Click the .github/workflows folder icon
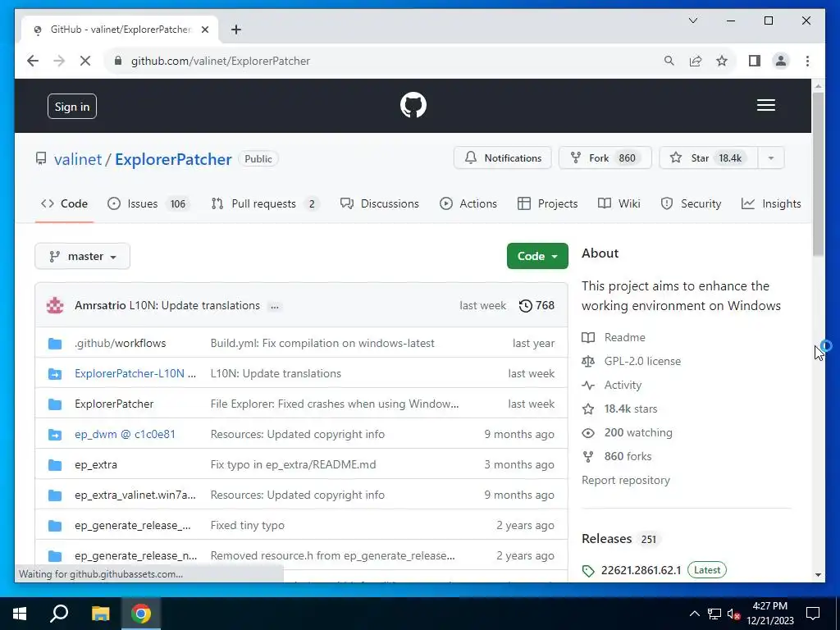Screen dimensions: 840x630 click(x=55, y=344)
